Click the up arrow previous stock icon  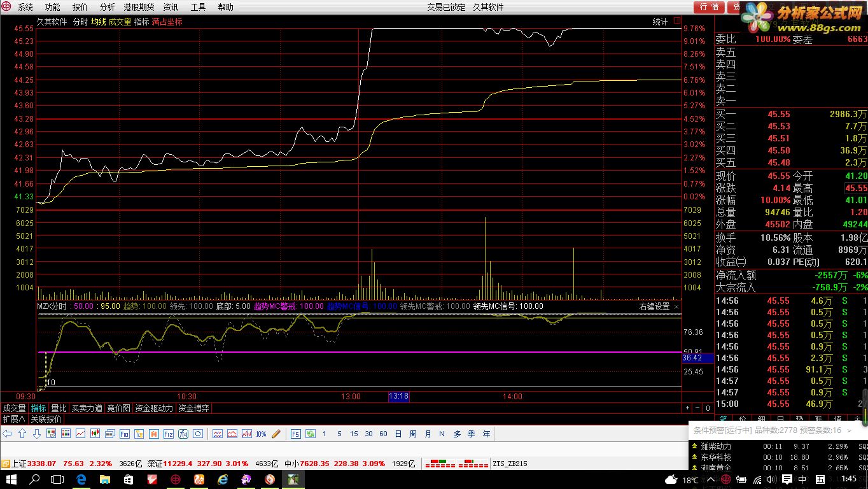tap(22, 434)
